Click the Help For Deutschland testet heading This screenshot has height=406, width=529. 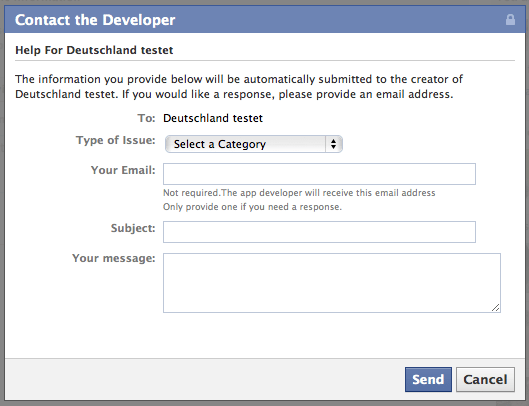(94, 50)
